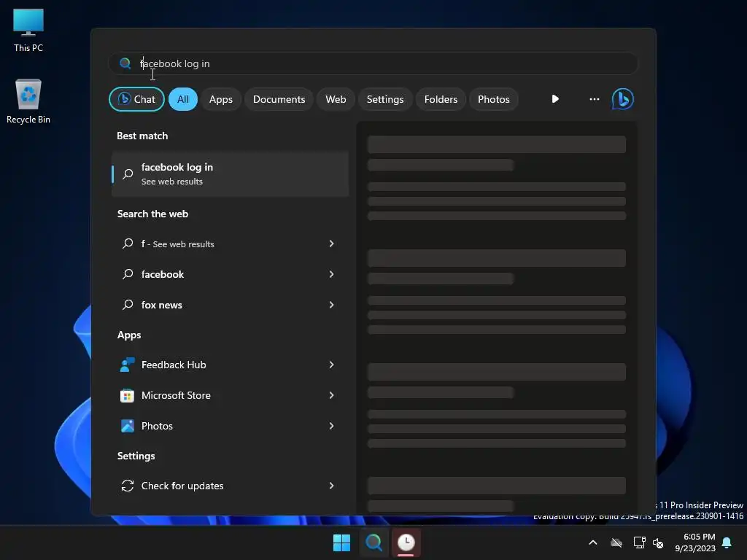Show more filters with the play arrow
The width and height of the screenshot is (747, 560).
click(x=555, y=99)
